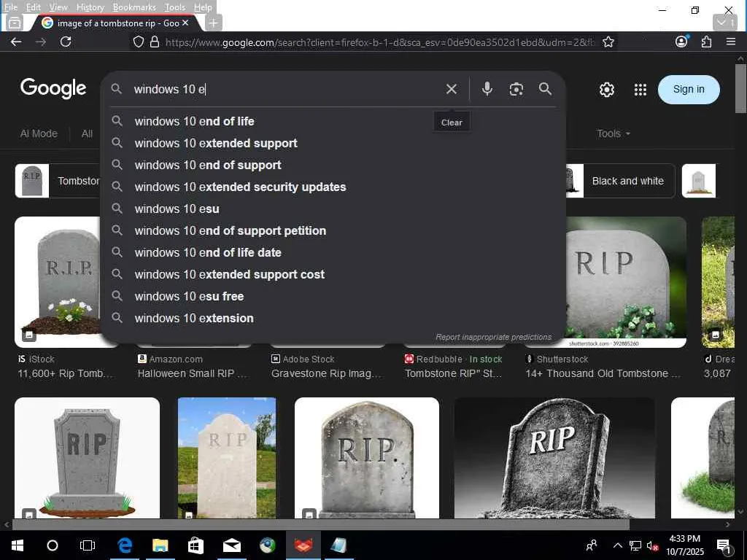Open iStock R.I.P. tombstone thumbnail
This screenshot has width=747, height=560.
coord(58,282)
